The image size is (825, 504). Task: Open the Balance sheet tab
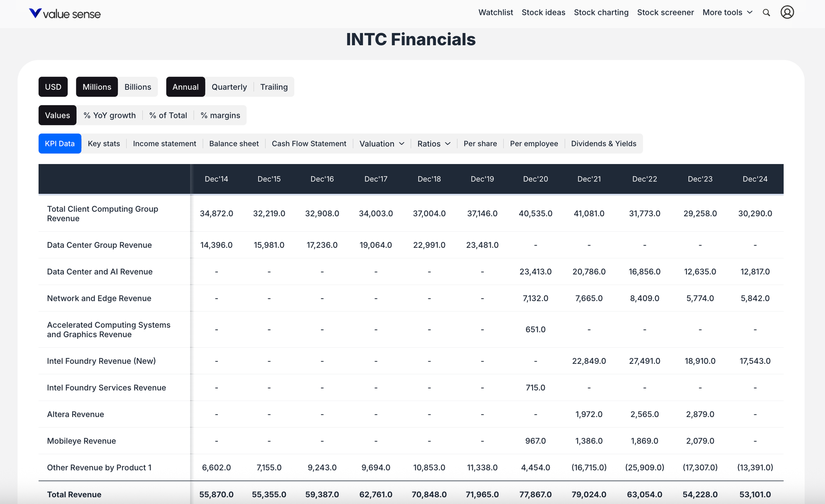click(233, 143)
